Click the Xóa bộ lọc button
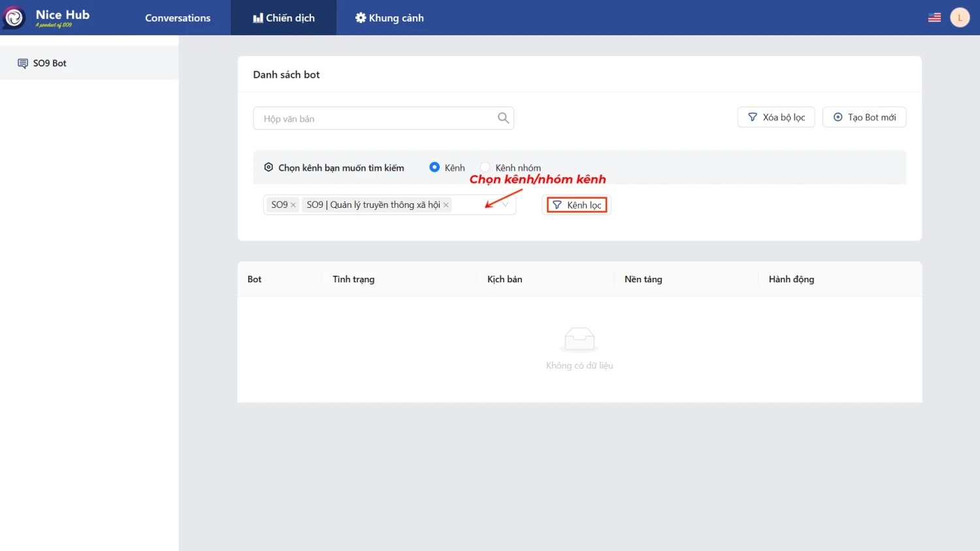The width and height of the screenshot is (980, 551). 776,117
